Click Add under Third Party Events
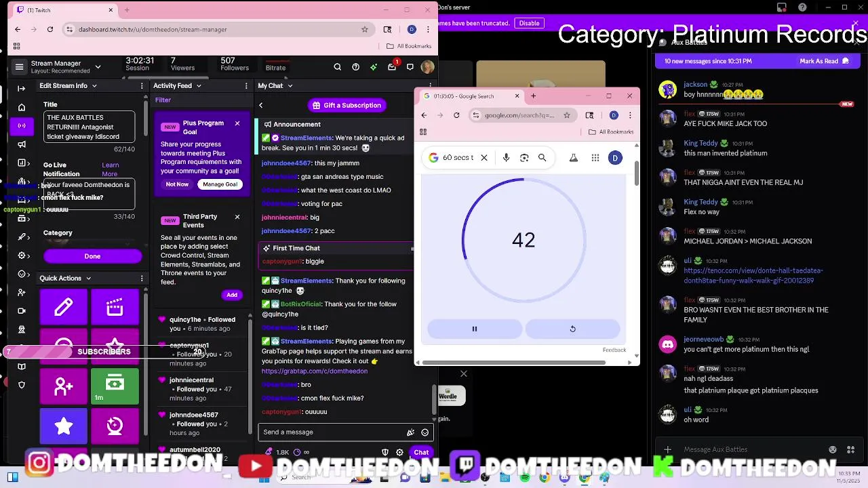 coord(232,295)
